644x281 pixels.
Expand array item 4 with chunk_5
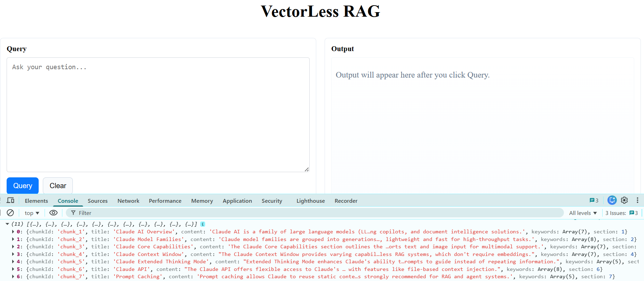[x=13, y=262]
